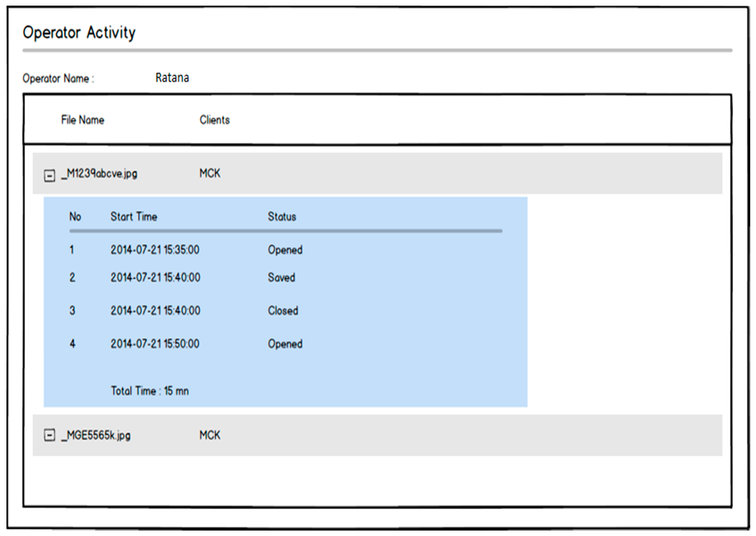Collapse the _MGE5565k.jpg row
This screenshot has width=756, height=536.
click(x=49, y=435)
